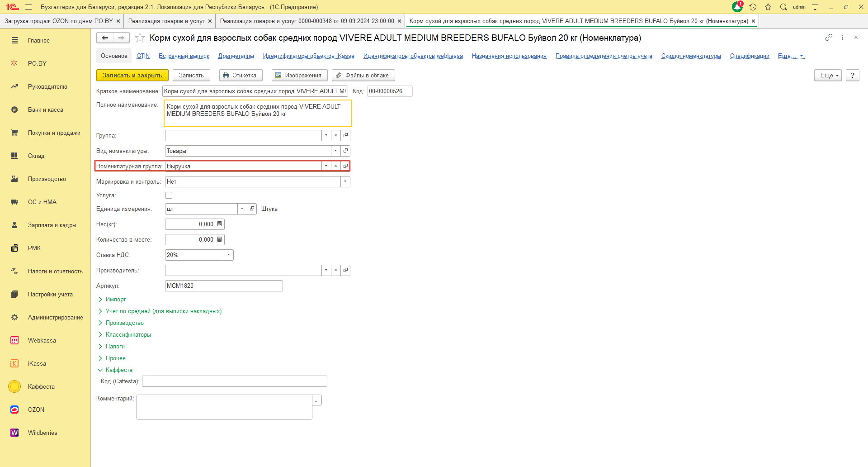Open Руководителю section in sidebar
The height and width of the screenshot is (467, 868).
(x=47, y=86)
